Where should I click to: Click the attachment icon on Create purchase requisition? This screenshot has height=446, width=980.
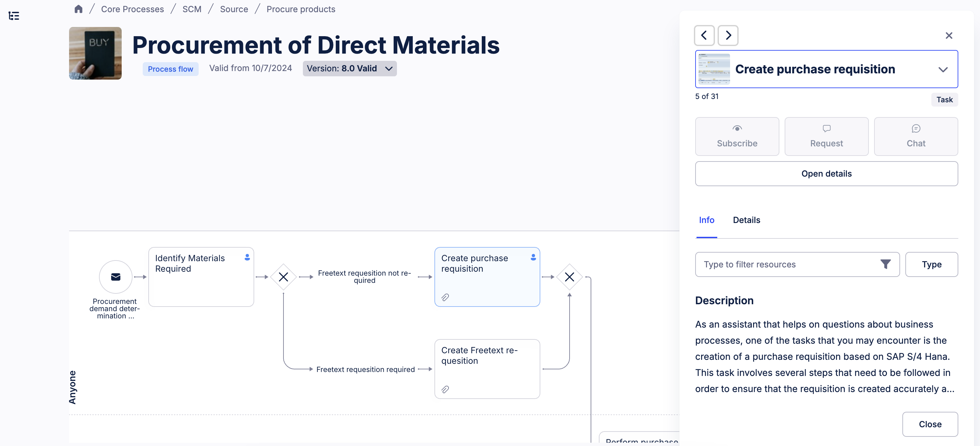[x=446, y=297]
